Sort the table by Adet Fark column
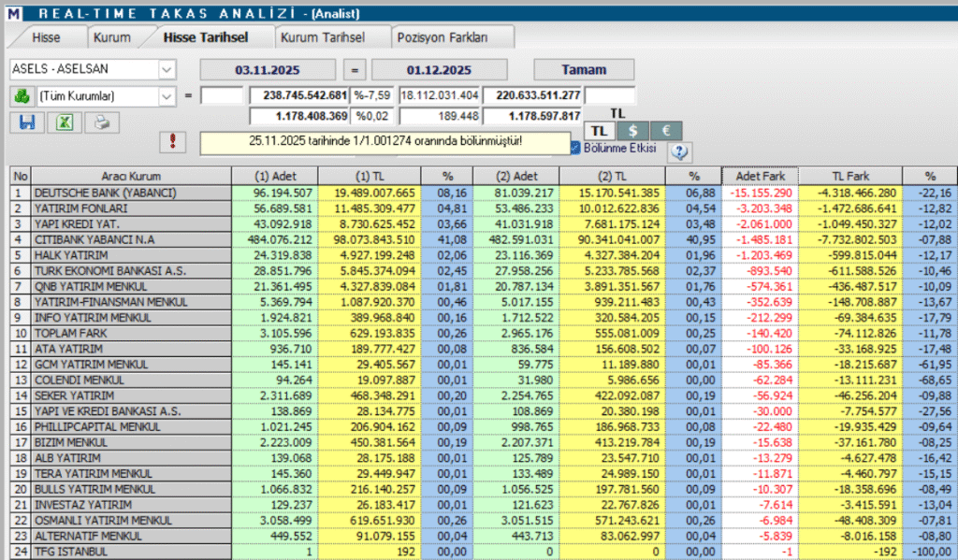 pyautogui.click(x=760, y=175)
